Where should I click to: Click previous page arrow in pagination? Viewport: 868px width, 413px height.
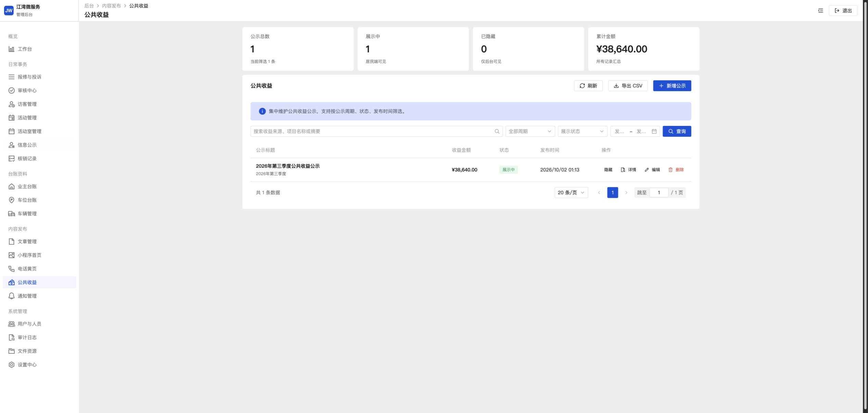599,193
